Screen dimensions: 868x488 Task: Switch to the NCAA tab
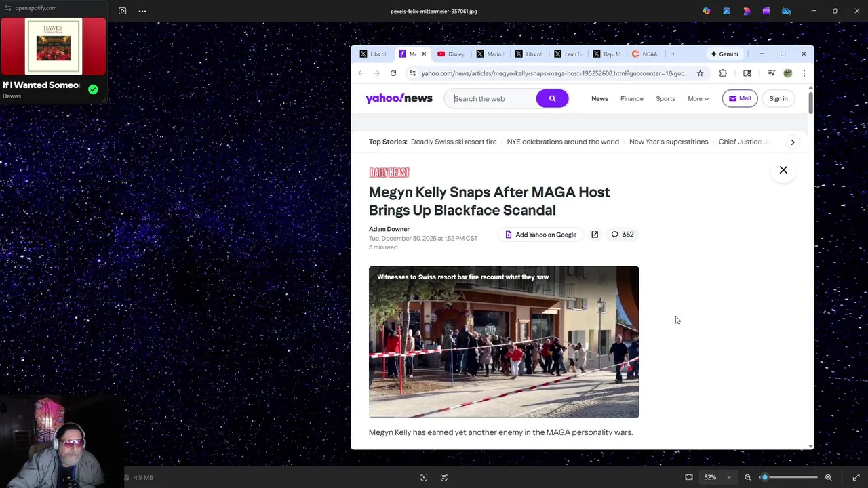(646, 54)
